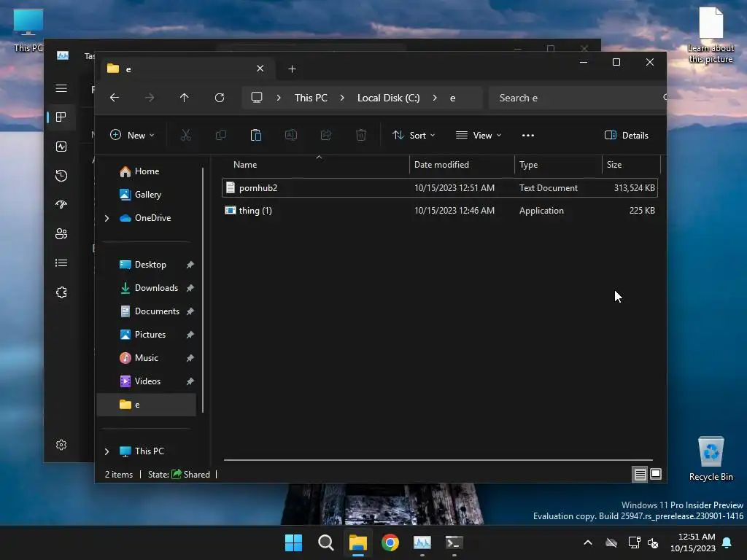Open the Sort dropdown menu
Image resolution: width=747 pixels, height=560 pixels.
(414, 135)
